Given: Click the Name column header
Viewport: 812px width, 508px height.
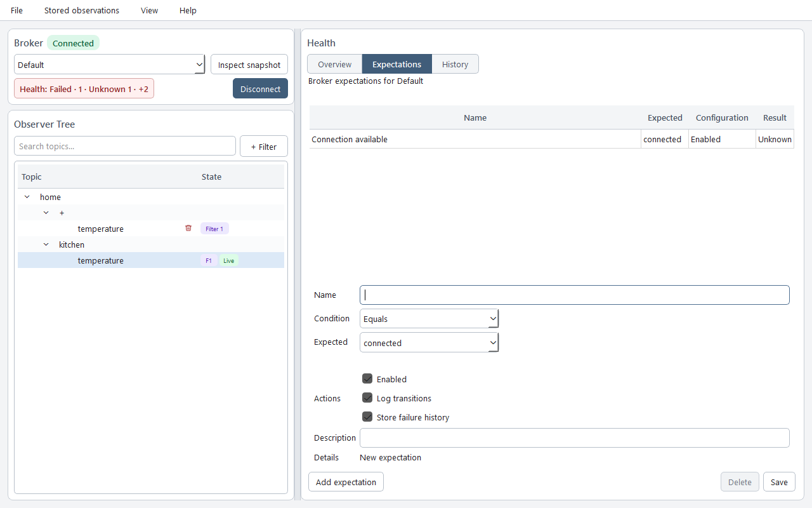Looking at the screenshot, I should tap(475, 117).
